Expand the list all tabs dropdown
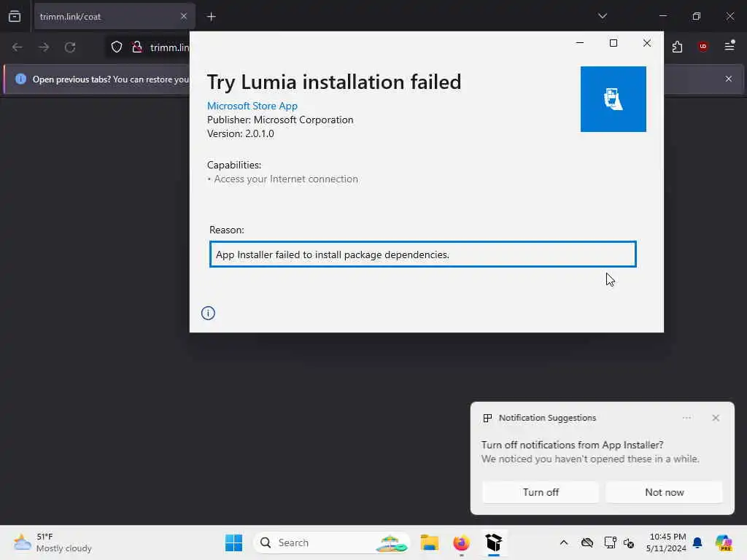This screenshot has height=560, width=747. coord(603,16)
